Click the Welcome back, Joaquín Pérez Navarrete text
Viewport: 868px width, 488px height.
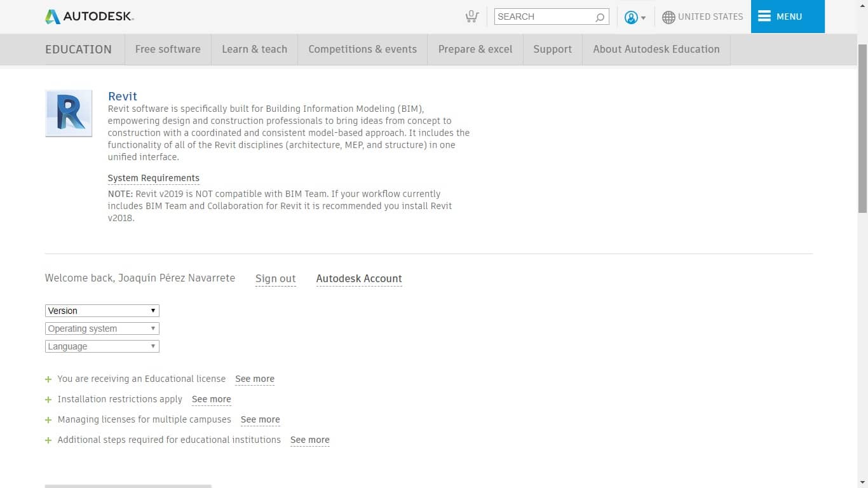140,278
